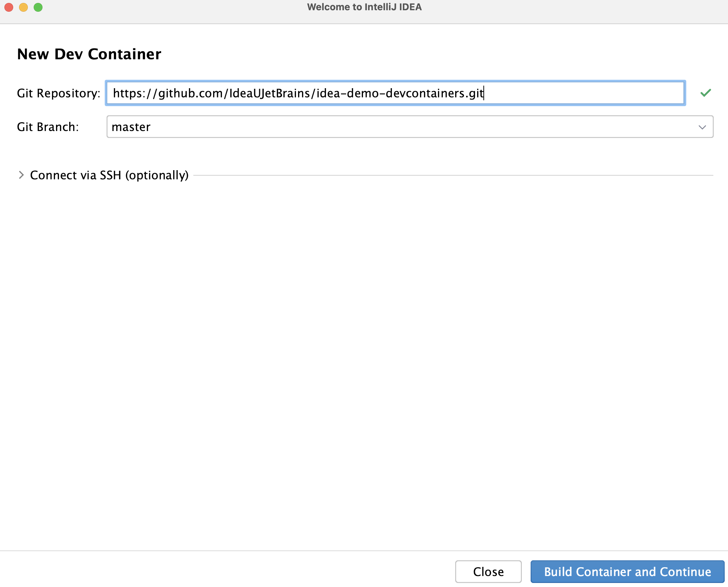Click the yellow minimize window button

coord(23,7)
